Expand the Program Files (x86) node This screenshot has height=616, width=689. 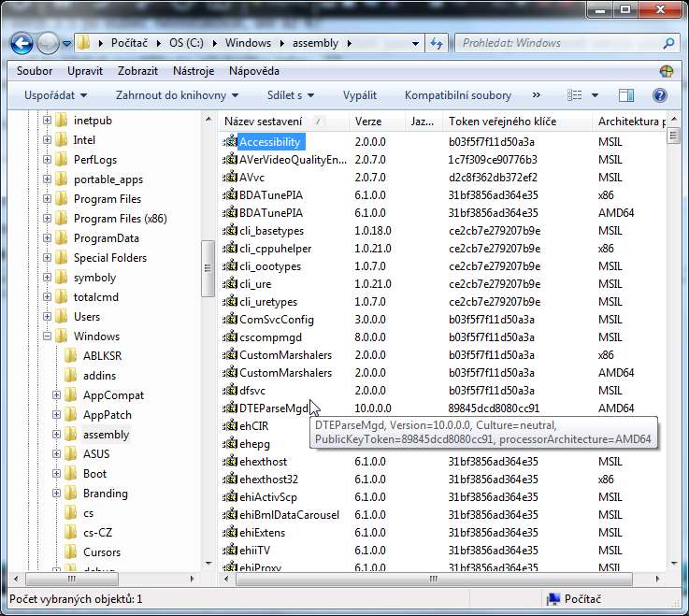47,219
